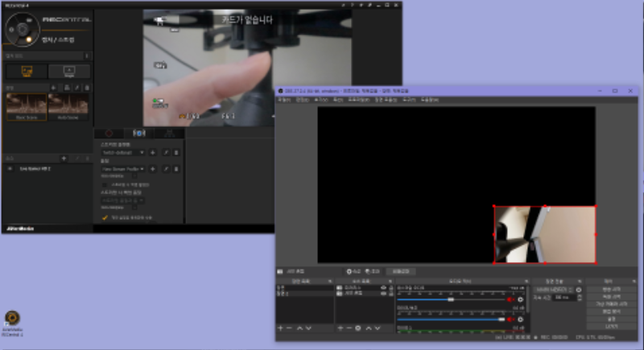Screen dimensions: 644x350
Task: Expand the streaming platform dropdown
Action: point(123,153)
